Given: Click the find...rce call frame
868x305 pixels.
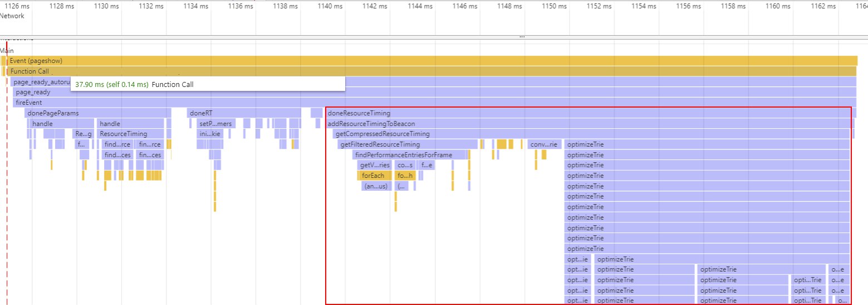Looking at the screenshot, I should (117, 144).
